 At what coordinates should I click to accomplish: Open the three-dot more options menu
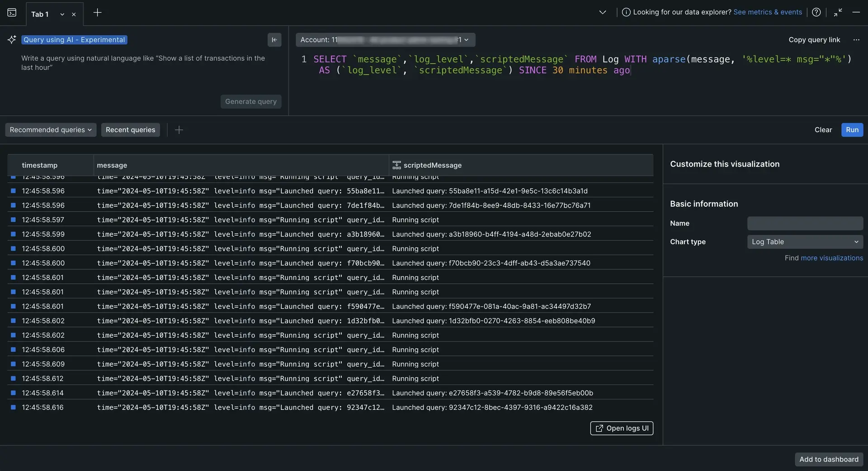[856, 40]
